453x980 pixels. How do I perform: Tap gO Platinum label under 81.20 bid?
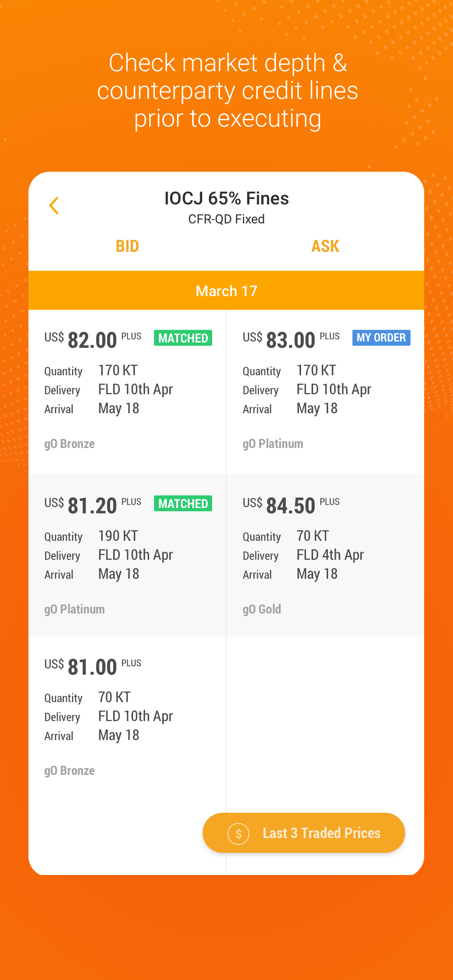click(x=75, y=609)
